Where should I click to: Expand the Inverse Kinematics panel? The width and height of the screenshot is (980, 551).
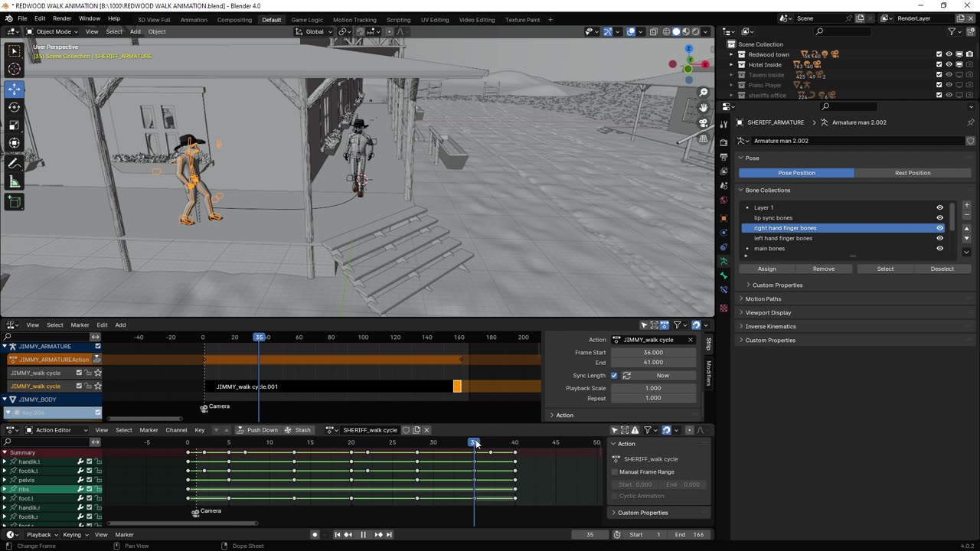pyautogui.click(x=770, y=327)
